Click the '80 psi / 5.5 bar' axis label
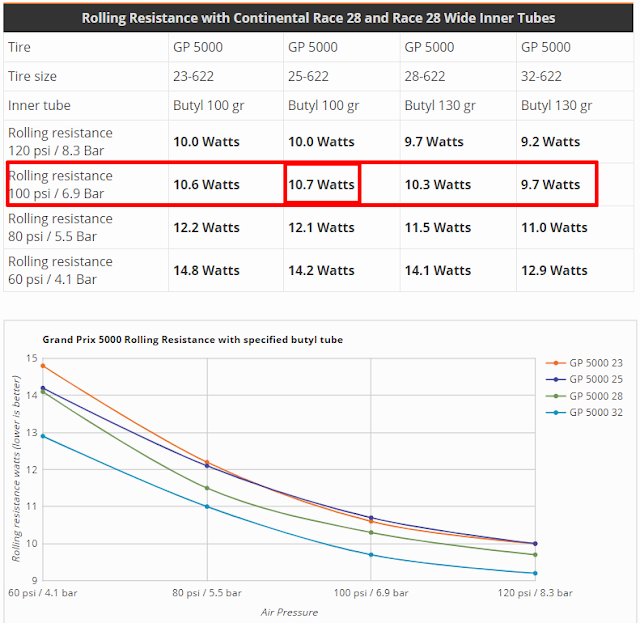This screenshot has height=623, width=640. [x=207, y=593]
